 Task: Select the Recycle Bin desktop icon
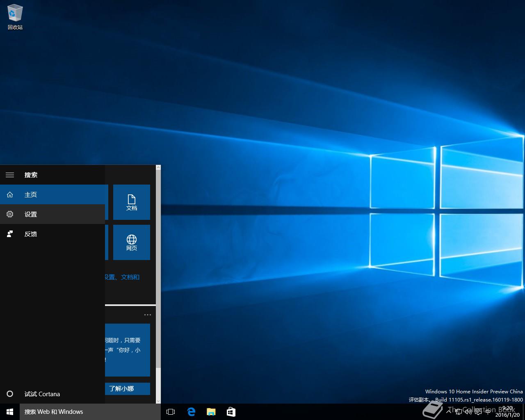15,17
